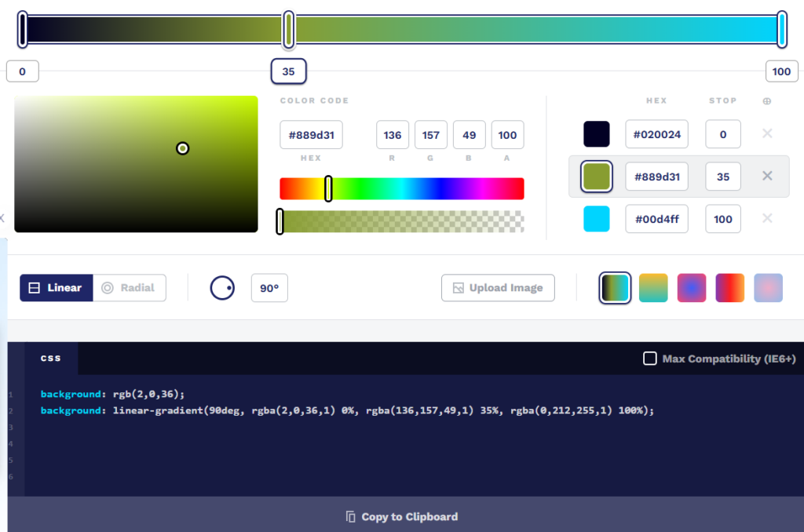Click Copy to Clipboard button
This screenshot has height=532, width=804.
point(402,516)
